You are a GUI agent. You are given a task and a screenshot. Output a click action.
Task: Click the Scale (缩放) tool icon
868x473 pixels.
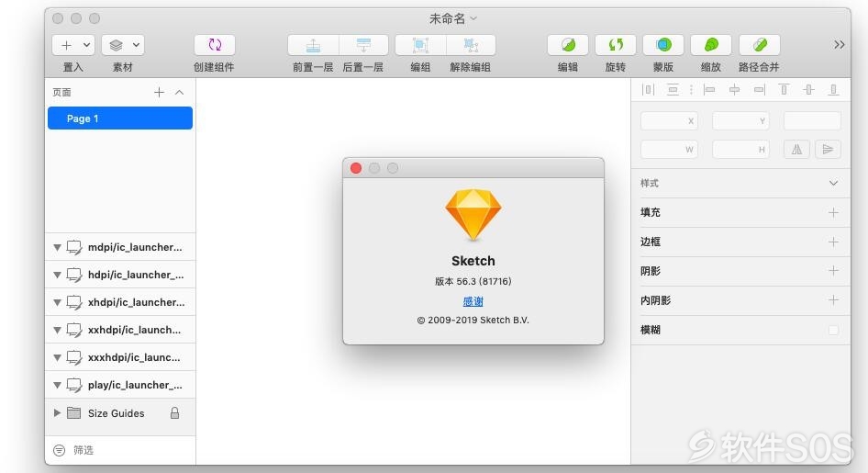[711, 45]
